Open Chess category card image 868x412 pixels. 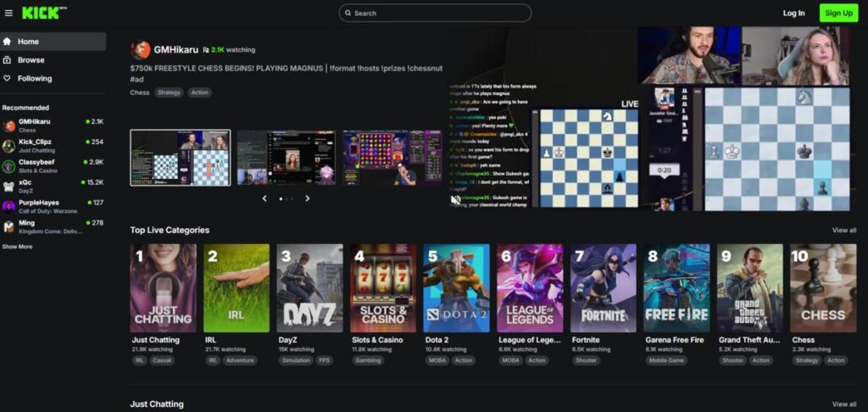coord(823,288)
